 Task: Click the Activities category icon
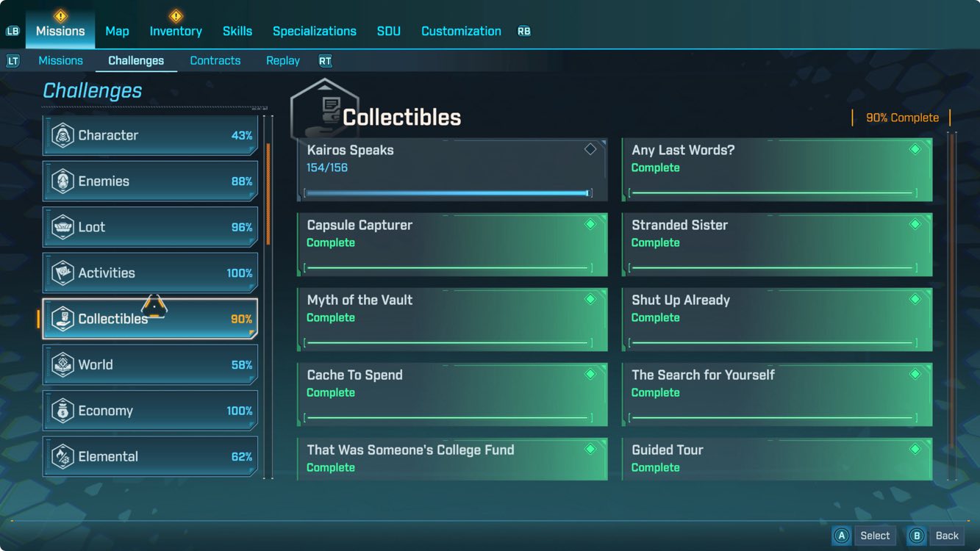click(62, 273)
